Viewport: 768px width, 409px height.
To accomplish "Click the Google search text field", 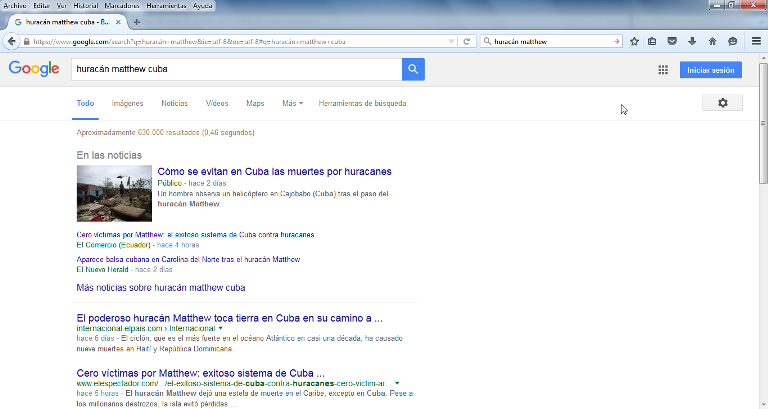I will point(235,69).
